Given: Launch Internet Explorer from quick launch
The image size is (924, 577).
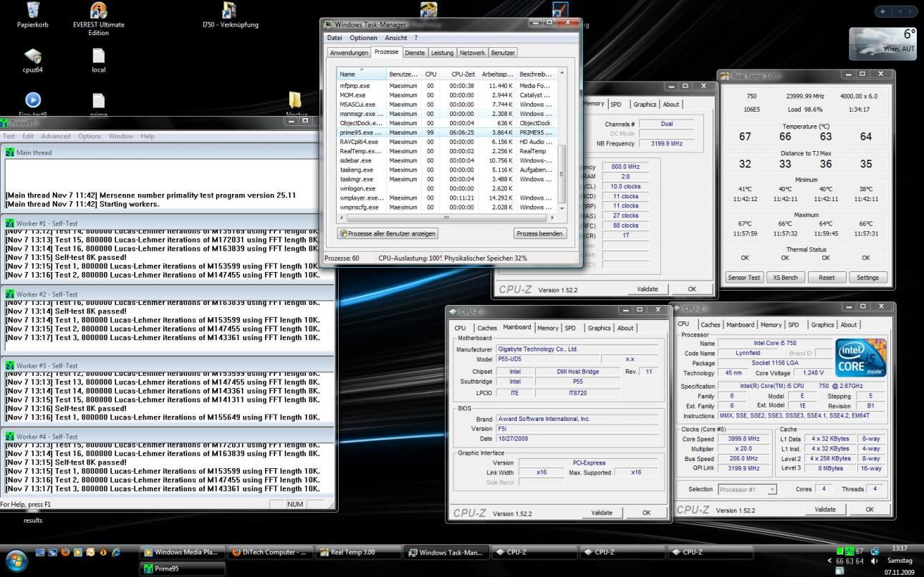Looking at the screenshot, I should pyautogui.click(x=115, y=552).
